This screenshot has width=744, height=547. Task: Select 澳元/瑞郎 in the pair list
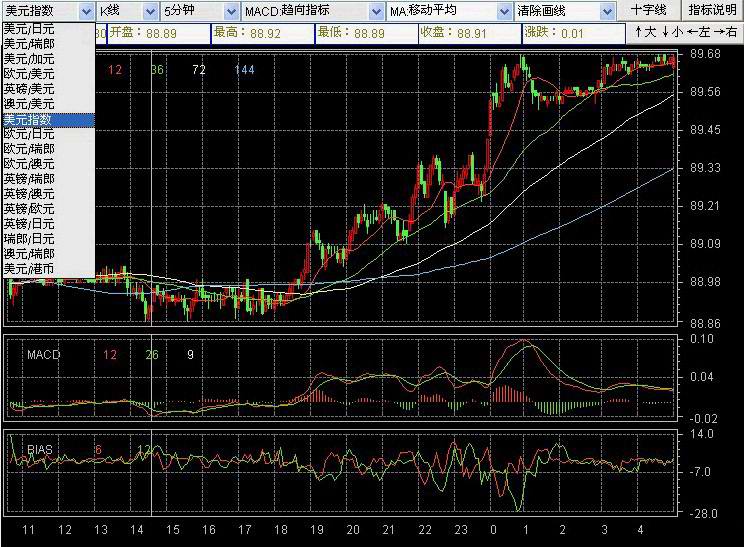(x=48, y=254)
